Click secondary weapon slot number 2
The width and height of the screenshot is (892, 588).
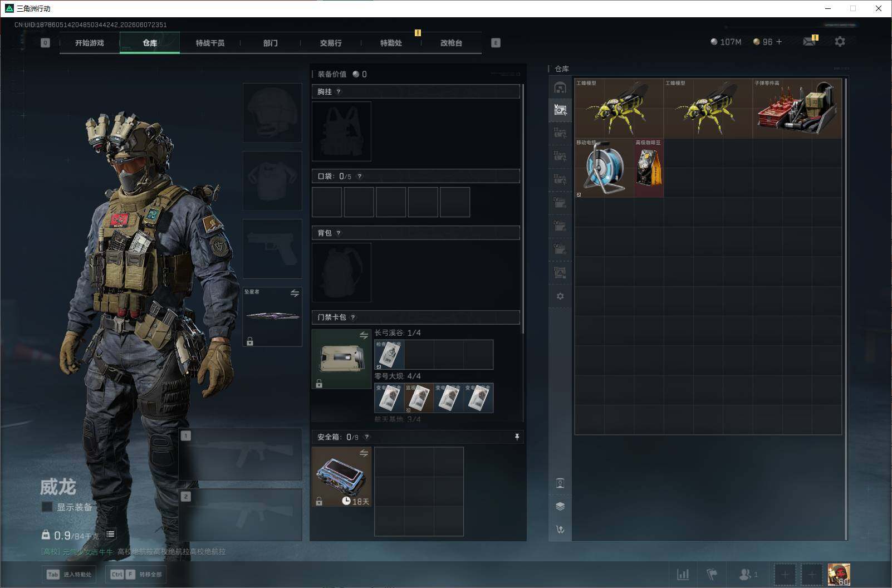[x=241, y=515]
